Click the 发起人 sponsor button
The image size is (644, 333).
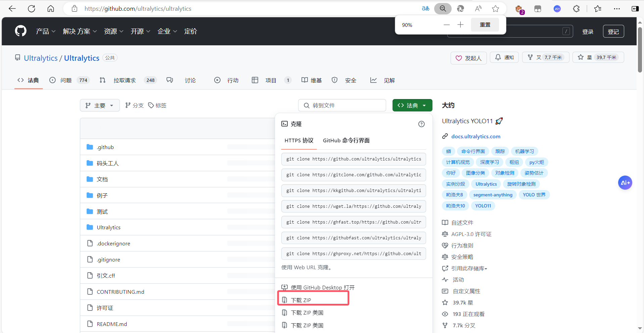pos(468,58)
